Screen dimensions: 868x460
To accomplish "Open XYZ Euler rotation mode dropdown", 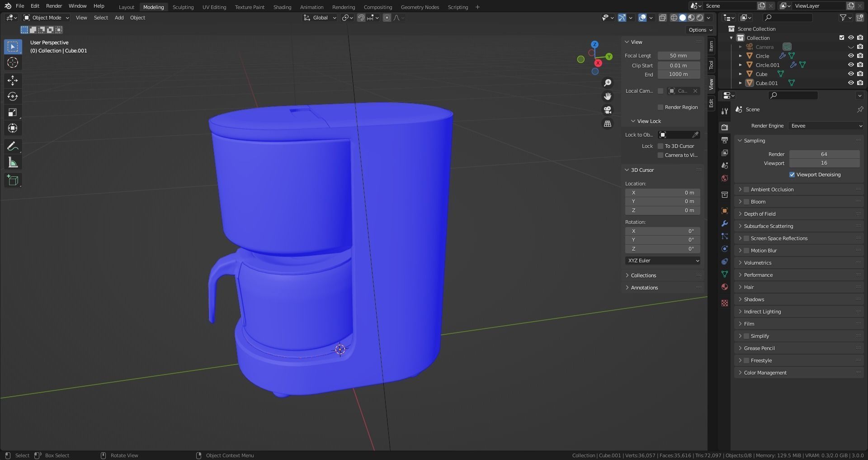I will click(663, 261).
